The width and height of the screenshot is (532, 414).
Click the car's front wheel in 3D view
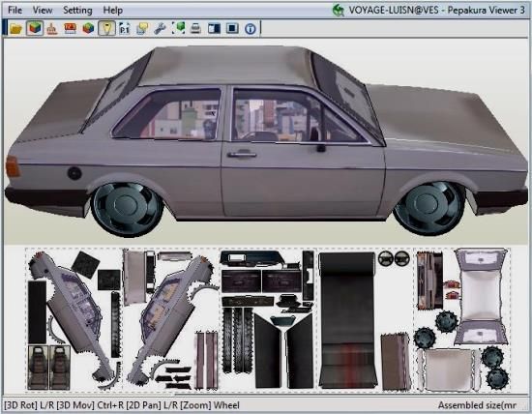(x=429, y=208)
